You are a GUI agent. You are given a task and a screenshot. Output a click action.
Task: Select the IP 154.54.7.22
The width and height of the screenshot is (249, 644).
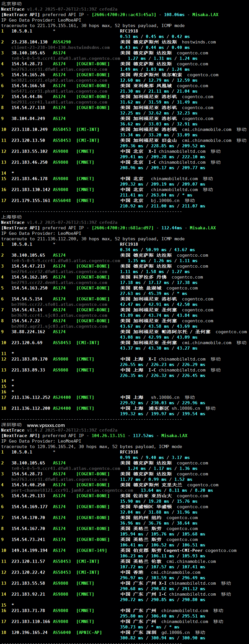26,321
